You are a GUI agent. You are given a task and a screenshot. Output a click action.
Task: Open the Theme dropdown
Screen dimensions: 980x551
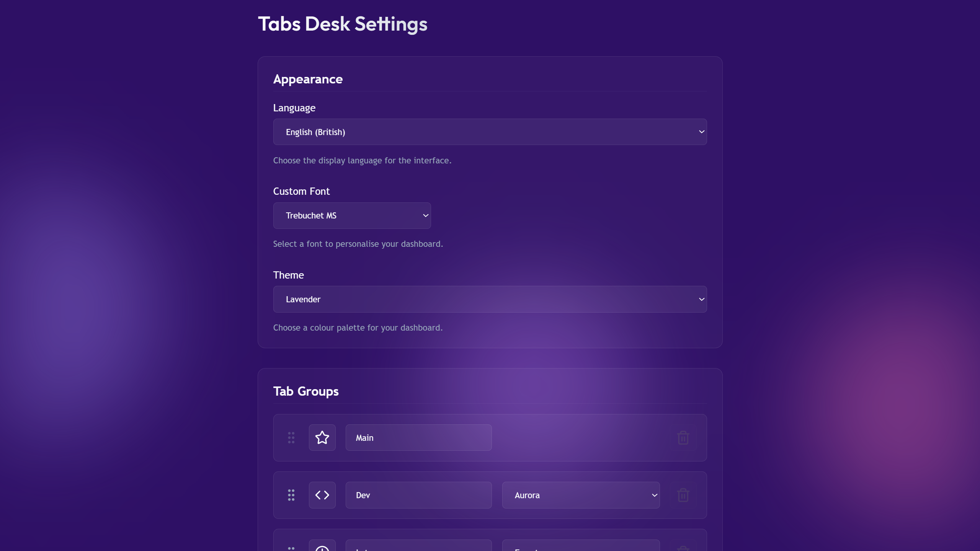click(490, 299)
